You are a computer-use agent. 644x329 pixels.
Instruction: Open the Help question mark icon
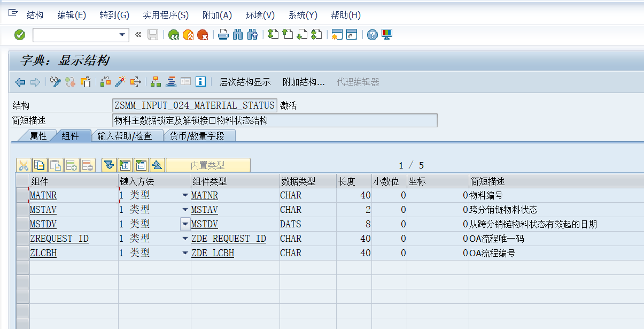point(373,35)
